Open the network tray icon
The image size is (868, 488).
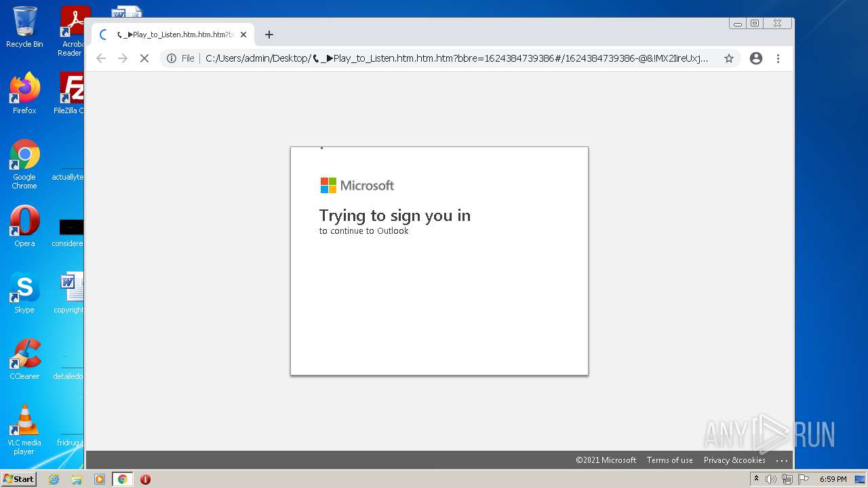[787, 479]
